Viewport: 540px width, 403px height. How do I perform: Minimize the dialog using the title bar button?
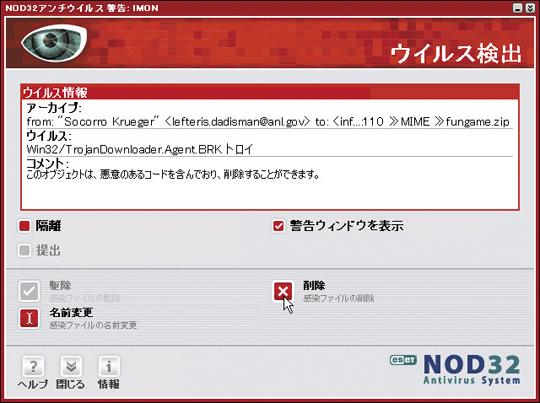click(518, 8)
